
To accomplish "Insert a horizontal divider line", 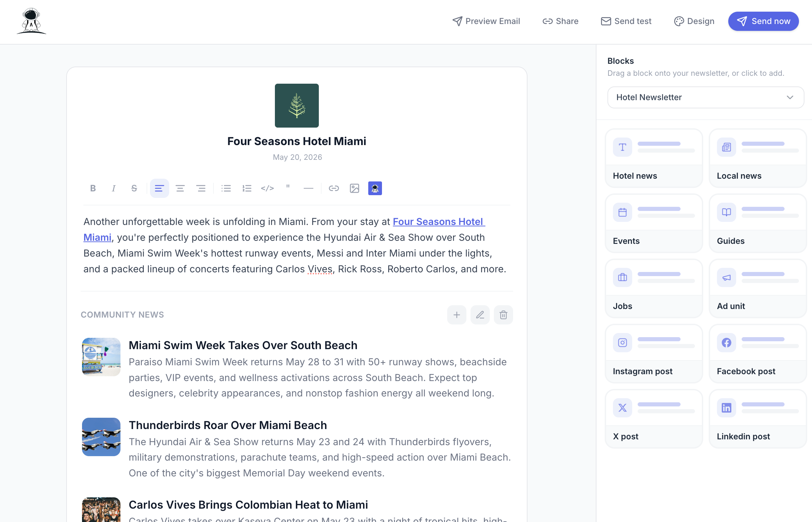I will [309, 188].
